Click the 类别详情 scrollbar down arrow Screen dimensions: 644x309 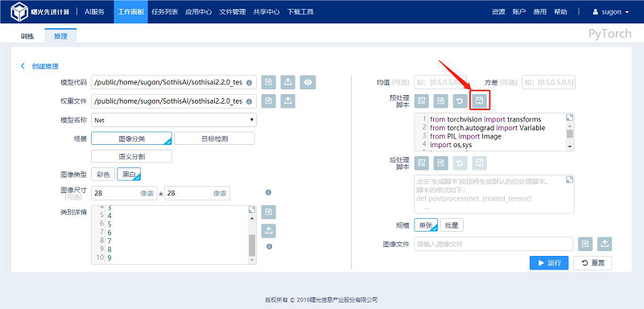[x=252, y=260]
